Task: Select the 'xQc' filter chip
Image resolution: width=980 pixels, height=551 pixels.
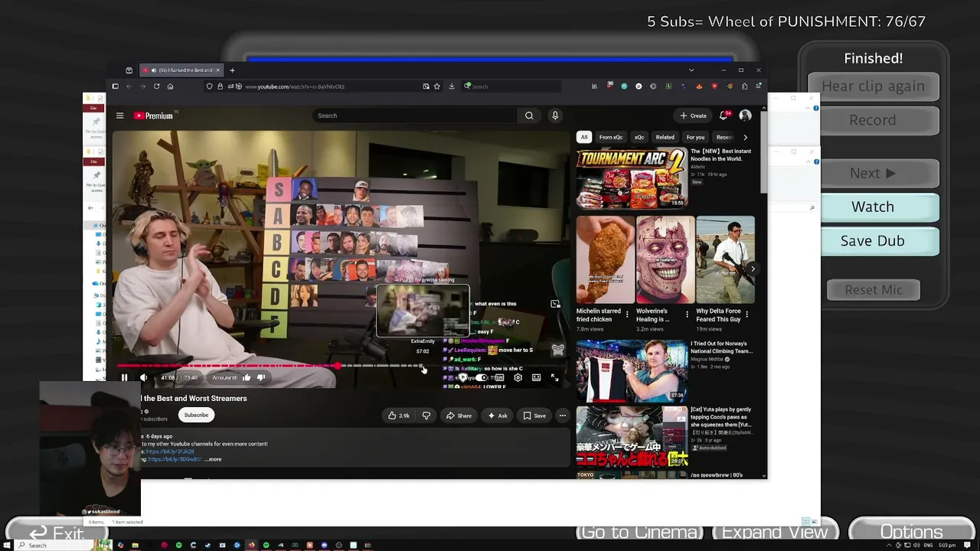Action: coord(639,137)
